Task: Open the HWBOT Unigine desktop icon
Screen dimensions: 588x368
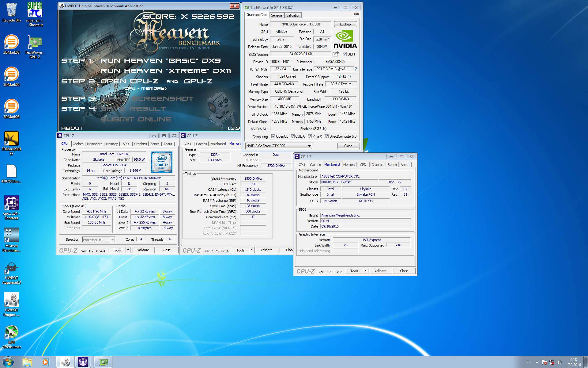Action: click(x=11, y=304)
